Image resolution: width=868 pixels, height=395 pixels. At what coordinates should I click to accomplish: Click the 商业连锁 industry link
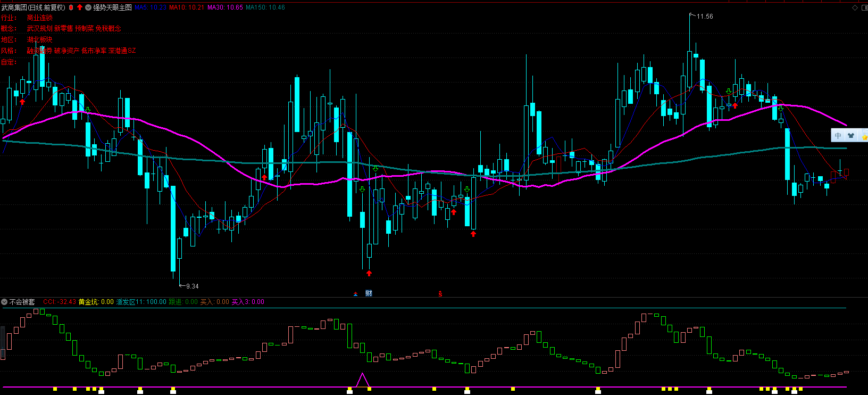[40, 18]
